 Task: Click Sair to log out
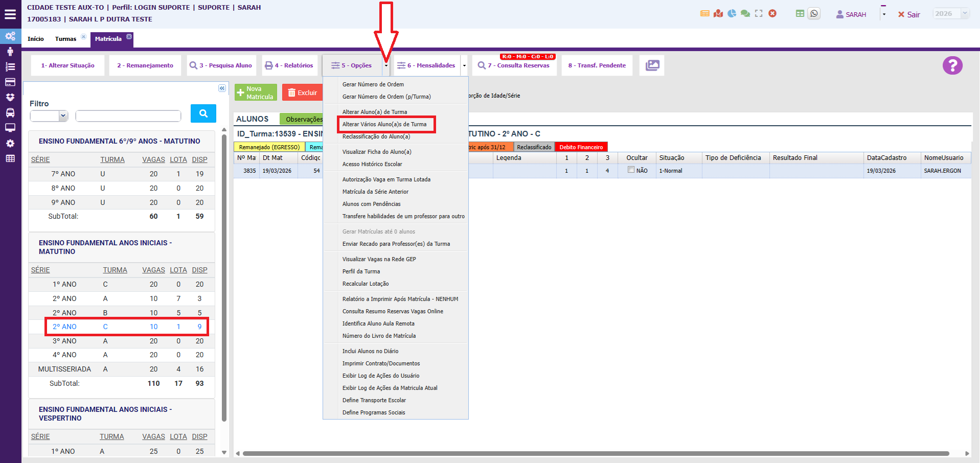[909, 14]
